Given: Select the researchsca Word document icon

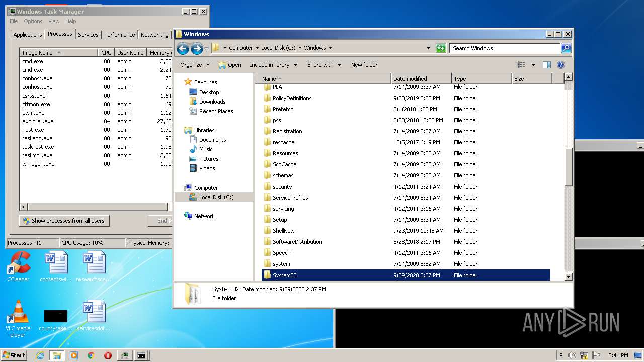Looking at the screenshot, I should pos(94,267).
